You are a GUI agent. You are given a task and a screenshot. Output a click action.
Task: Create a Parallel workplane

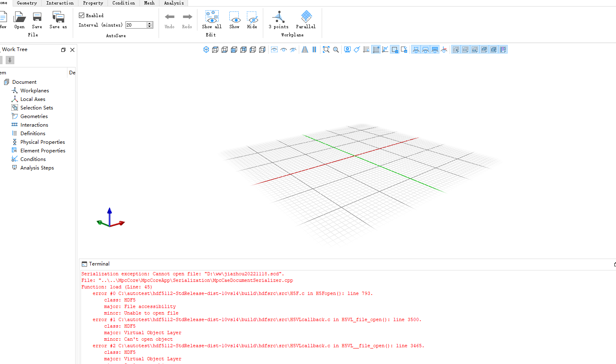[x=306, y=20]
